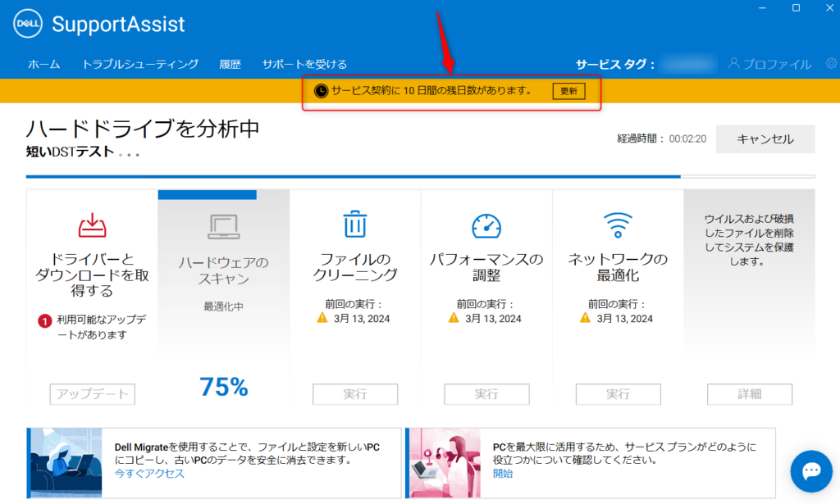Click the hardware scan laptop icon
840x504 pixels.
223,226
